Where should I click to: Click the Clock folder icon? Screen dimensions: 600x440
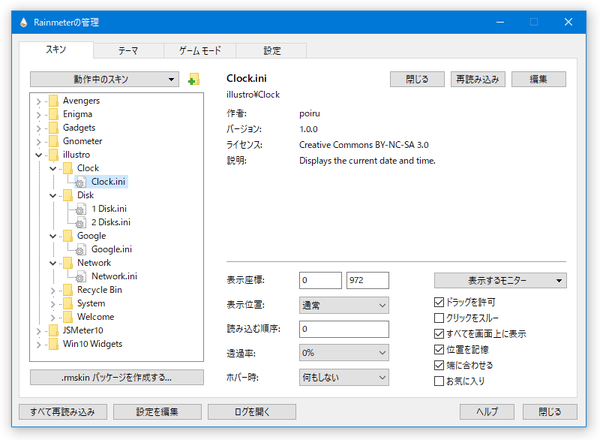68,168
